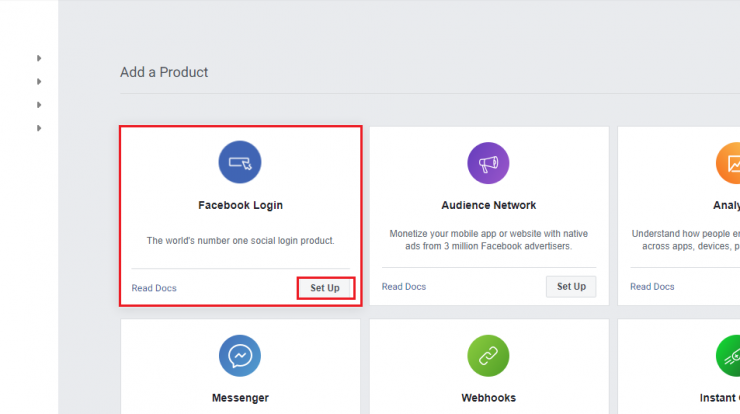This screenshot has width=740, height=414.
Task: Click the Facebook Login cursor icon
Action: tap(240, 162)
